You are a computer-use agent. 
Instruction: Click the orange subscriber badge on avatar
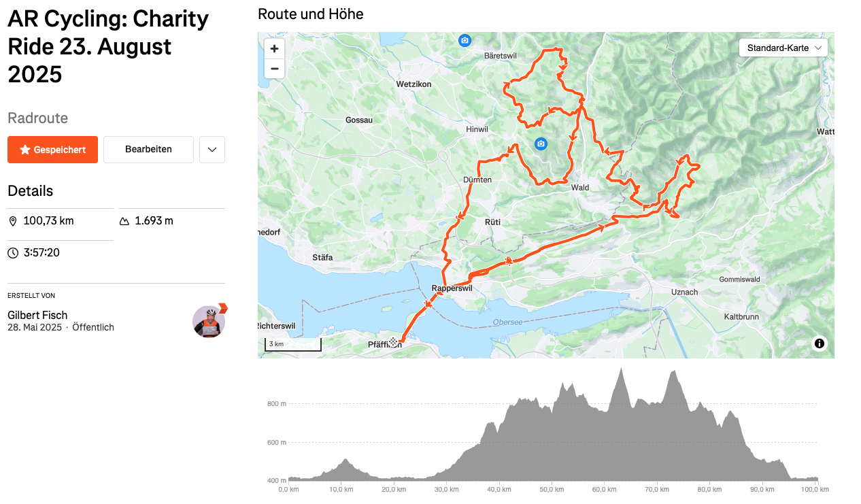222,308
